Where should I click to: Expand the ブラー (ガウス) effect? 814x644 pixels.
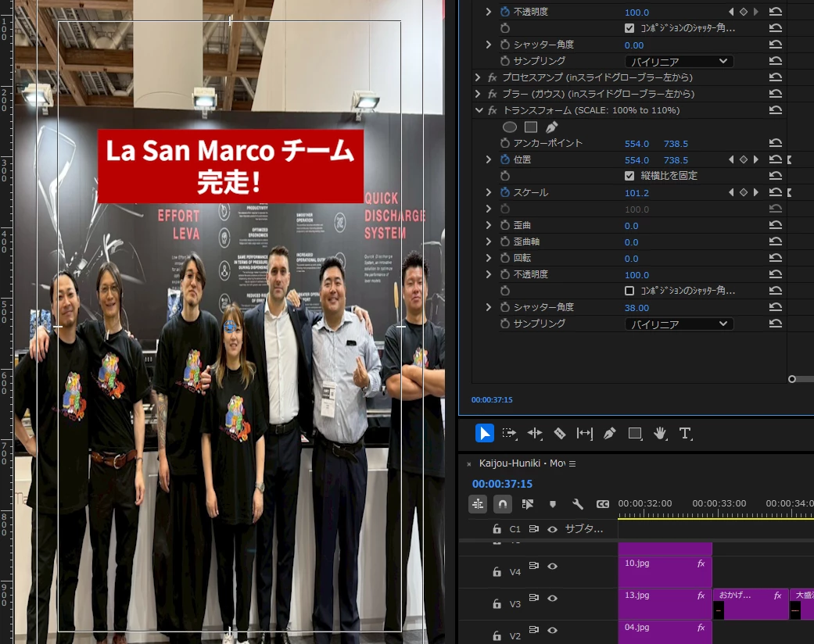478,94
